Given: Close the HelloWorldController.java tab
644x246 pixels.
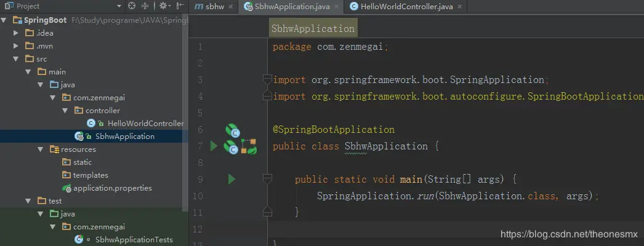Looking at the screenshot, I should [x=459, y=7].
